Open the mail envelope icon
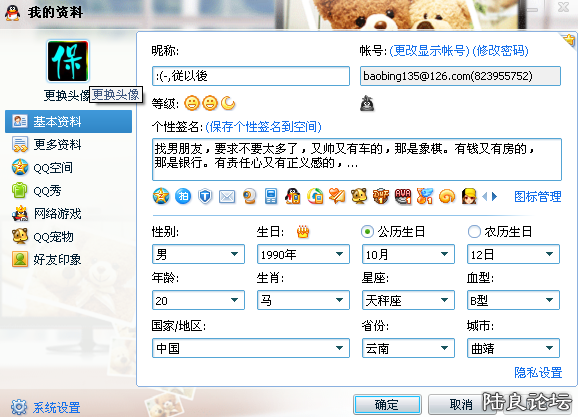The height and width of the screenshot is (417, 578). (227, 197)
